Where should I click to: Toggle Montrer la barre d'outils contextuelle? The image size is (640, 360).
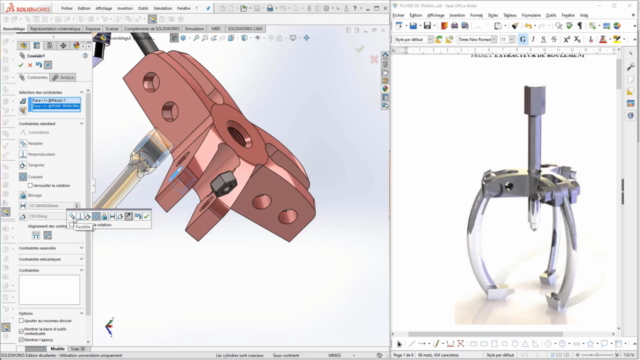point(21,331)
